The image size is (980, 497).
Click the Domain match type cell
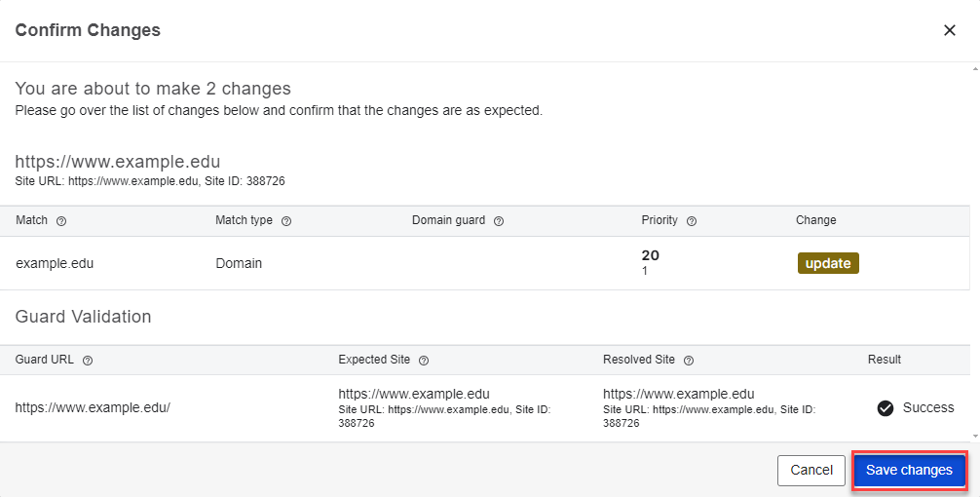pyautogui.click(x=239, y=263)
